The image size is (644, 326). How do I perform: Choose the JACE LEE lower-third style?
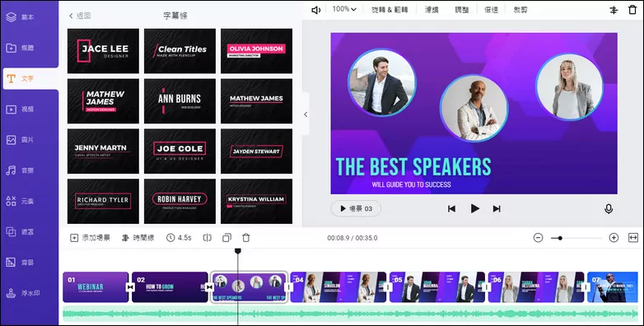click(103, 51)
